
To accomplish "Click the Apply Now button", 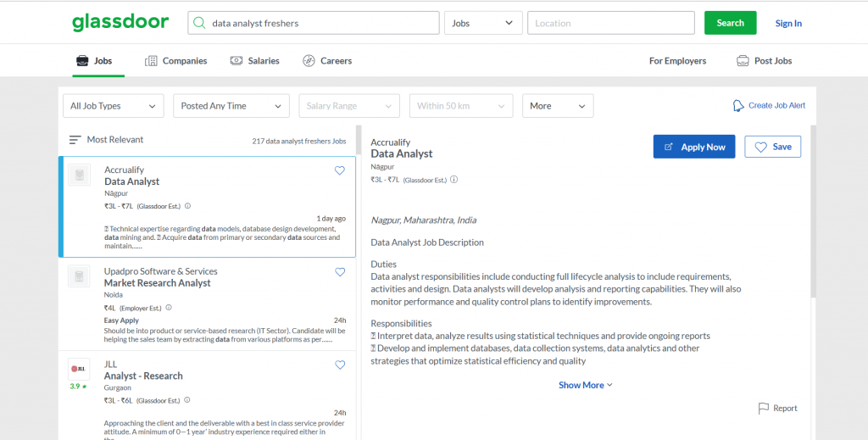I will pyautogui.click(x=694, y=147).
